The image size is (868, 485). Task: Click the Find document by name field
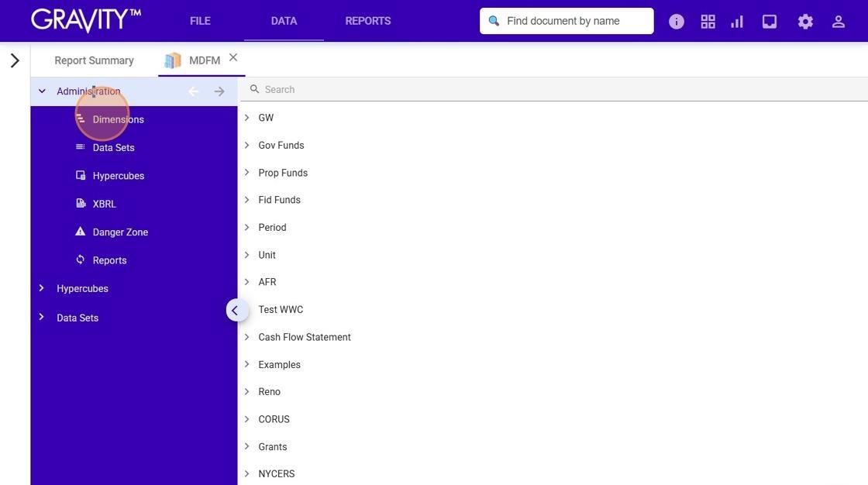tap(567, 21)
